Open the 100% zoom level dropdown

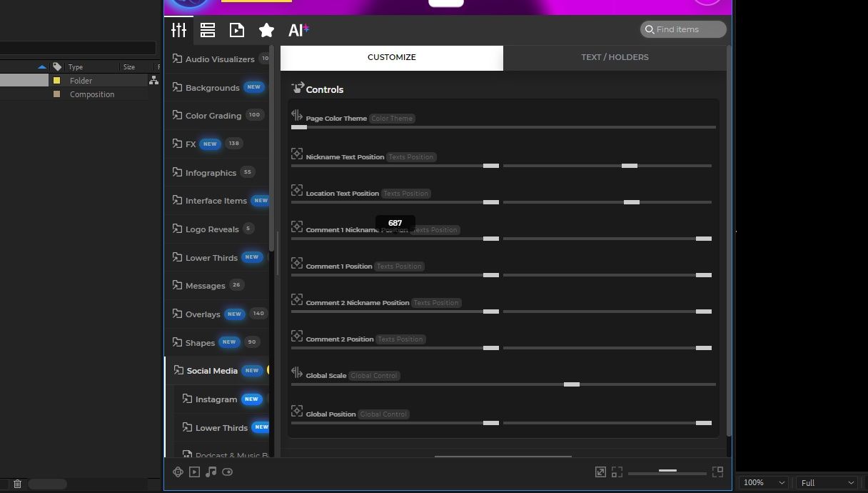763,483
